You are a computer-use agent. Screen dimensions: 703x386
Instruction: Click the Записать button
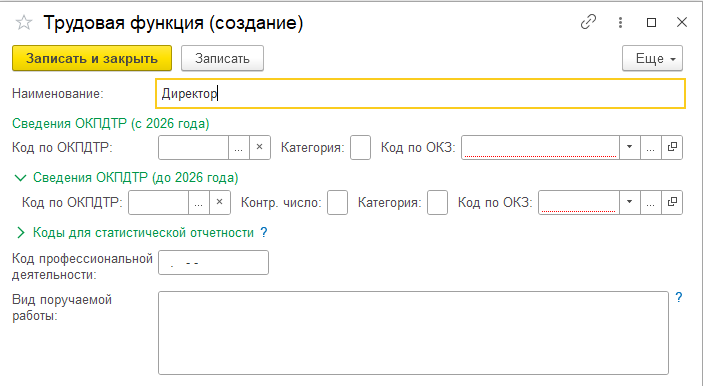point(222,58)
